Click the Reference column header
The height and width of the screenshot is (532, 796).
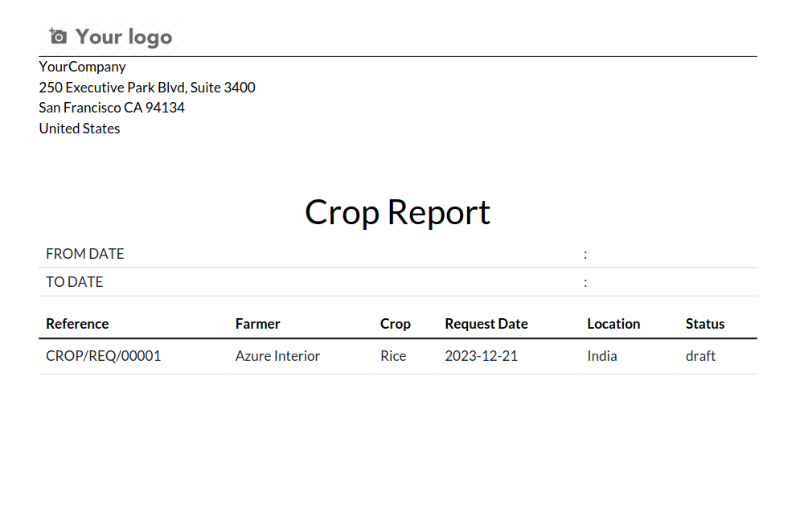(x=77, y=324)
